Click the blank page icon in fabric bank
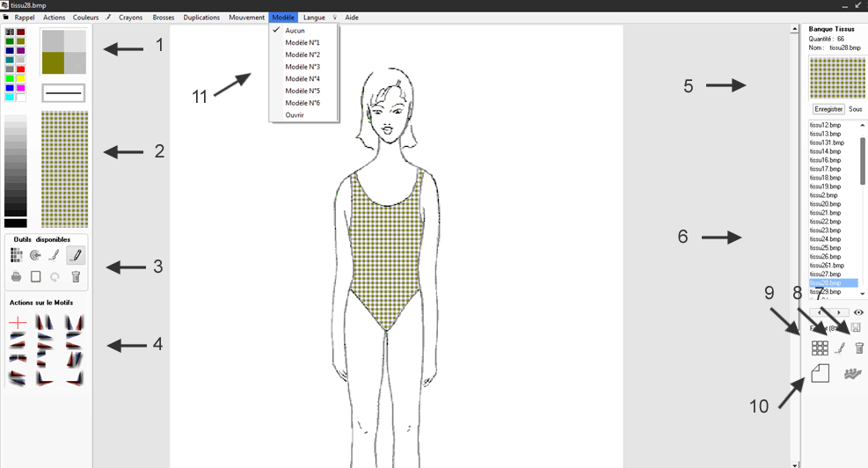 pos(820,373)
